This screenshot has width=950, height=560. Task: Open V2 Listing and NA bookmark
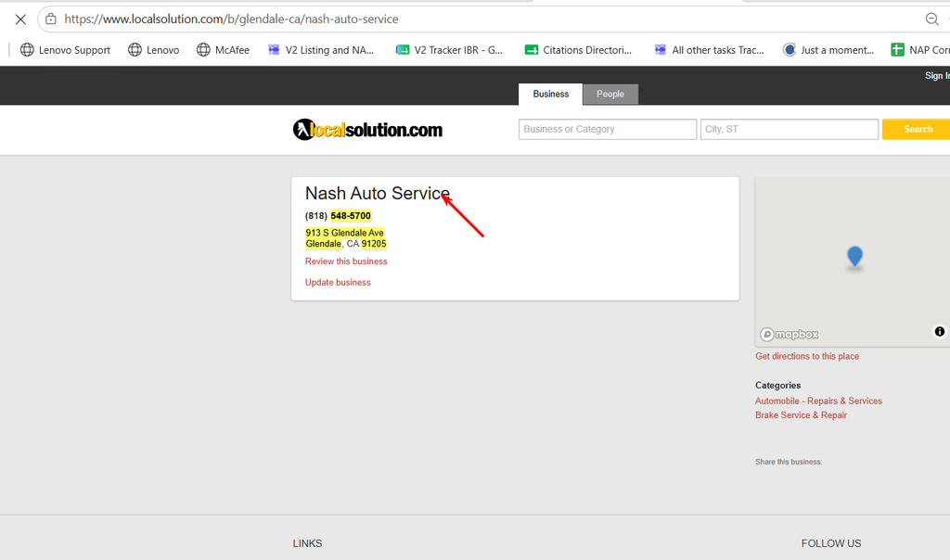click(321, 50)
